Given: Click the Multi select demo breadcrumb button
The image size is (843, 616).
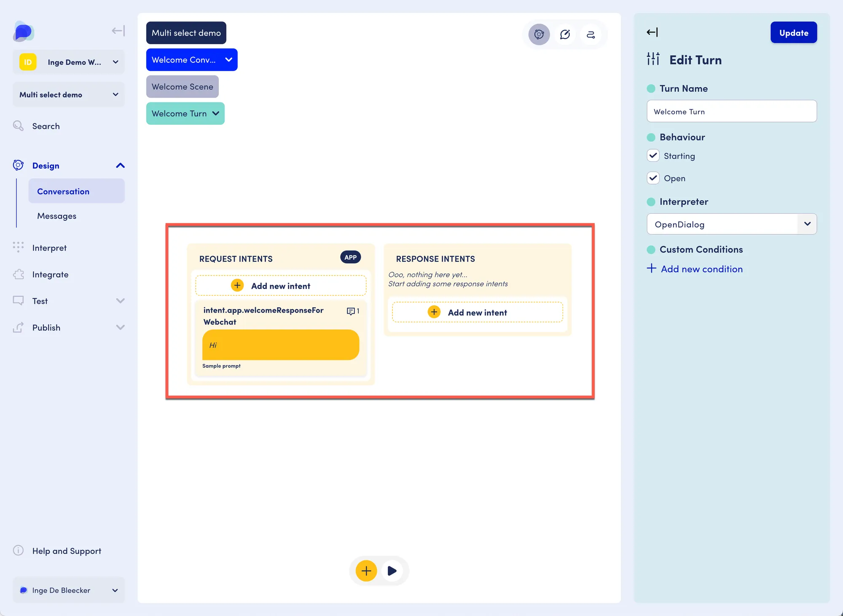Looking at the screenshot, I should [x=186, y=33].
